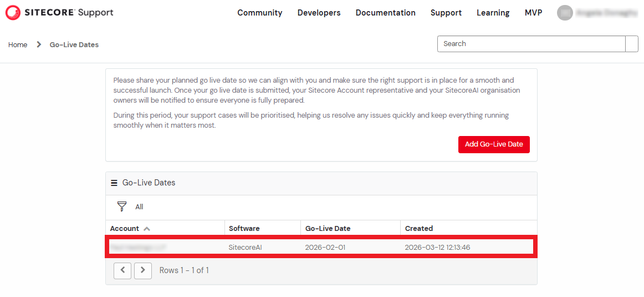The height and width of the screenshot is (297, 644).
Task: Open the Developers menu
Action: point(319,13)
